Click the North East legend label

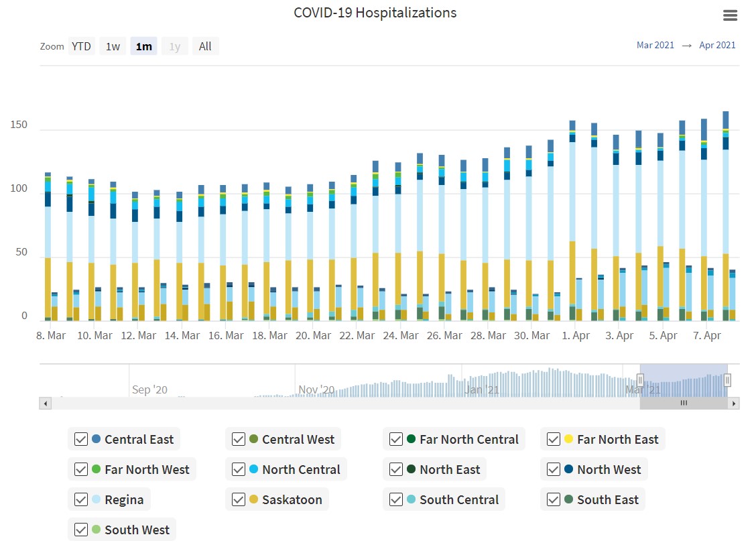(x=450, y=469)
